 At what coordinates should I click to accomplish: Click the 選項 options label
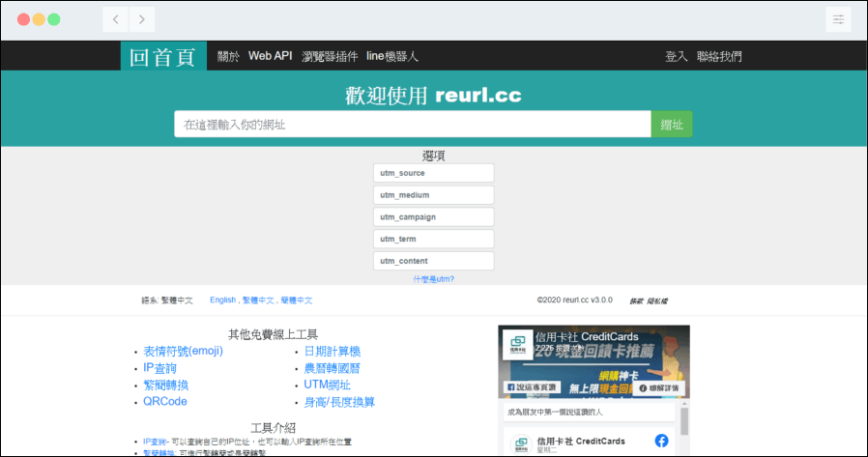coord(433,156)
